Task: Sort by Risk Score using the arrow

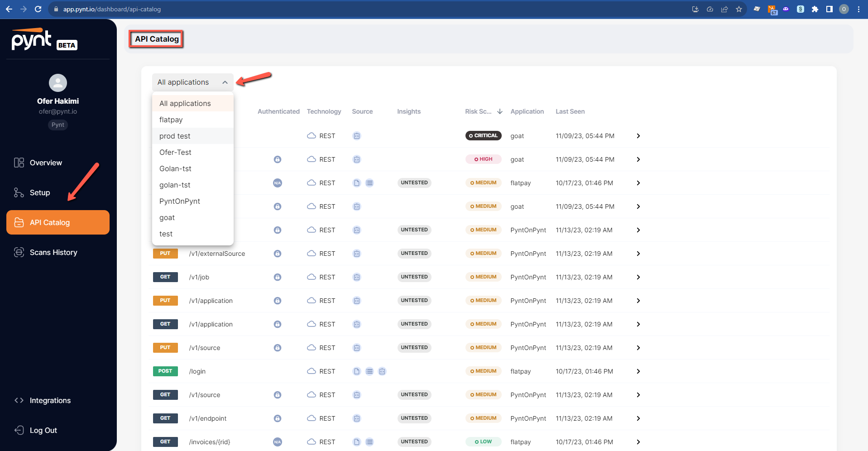Action: pyautogui.click(x=500, y=111)
